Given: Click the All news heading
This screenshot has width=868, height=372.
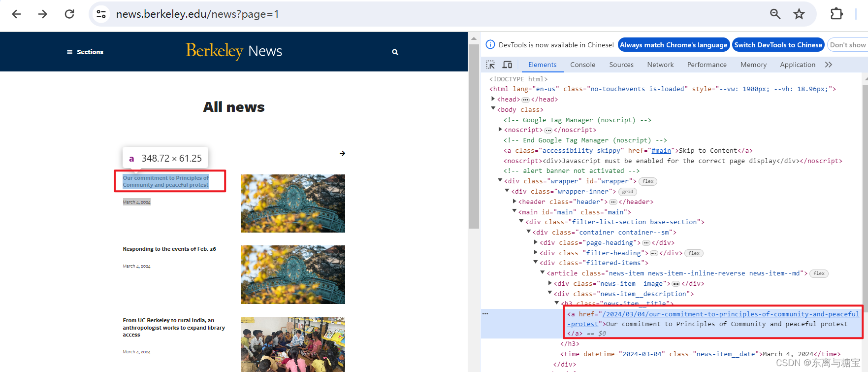Looking at the screenshot, I should tap(234, 107).
